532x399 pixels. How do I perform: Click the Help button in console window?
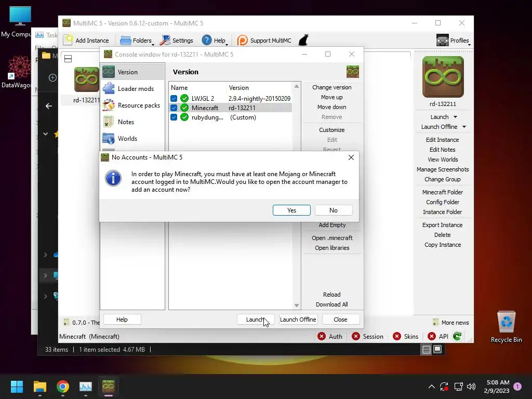pos(122,320)
